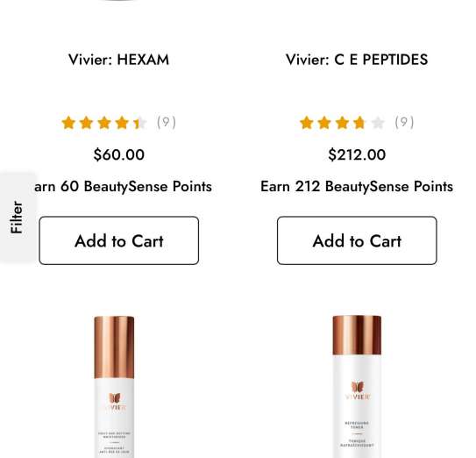Screen dimensions: 476x458
Task: Click the Vivier butterfly logo on toner bottle
Action: (x=358, y=387)
